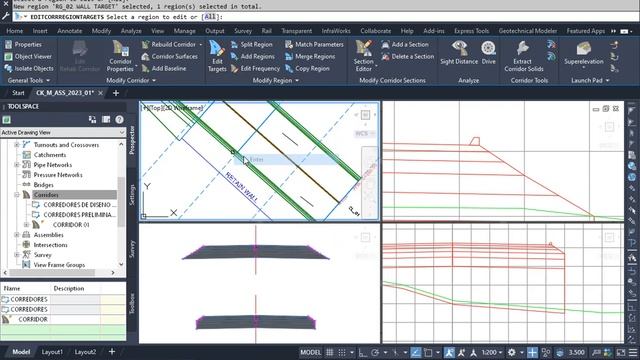This screenshot has width=640, height=360.
Task: Open the Analyze ribbon tab
Action: (x=131, y=31)
